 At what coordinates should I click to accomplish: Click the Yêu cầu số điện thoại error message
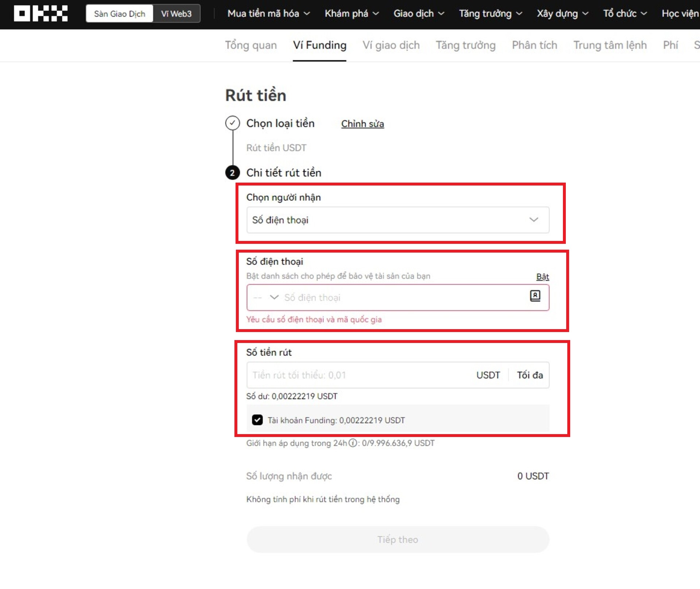tap(314, 320)
